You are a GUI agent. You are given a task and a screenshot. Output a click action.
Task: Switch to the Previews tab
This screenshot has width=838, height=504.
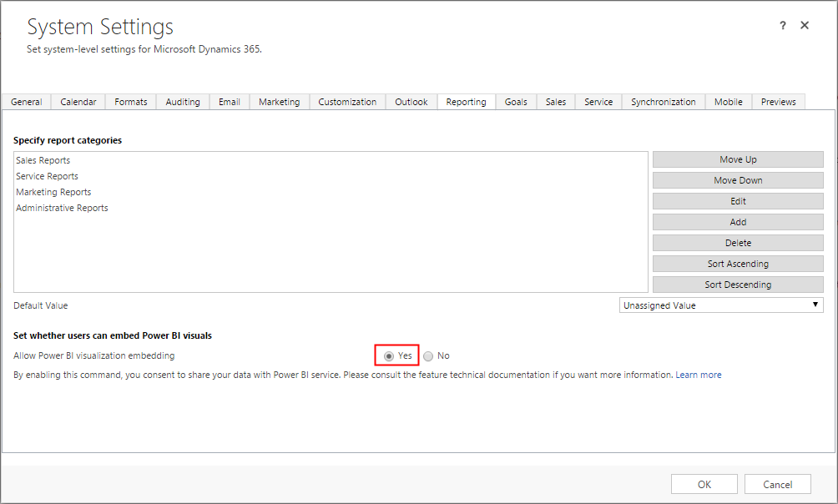point(778,101)
